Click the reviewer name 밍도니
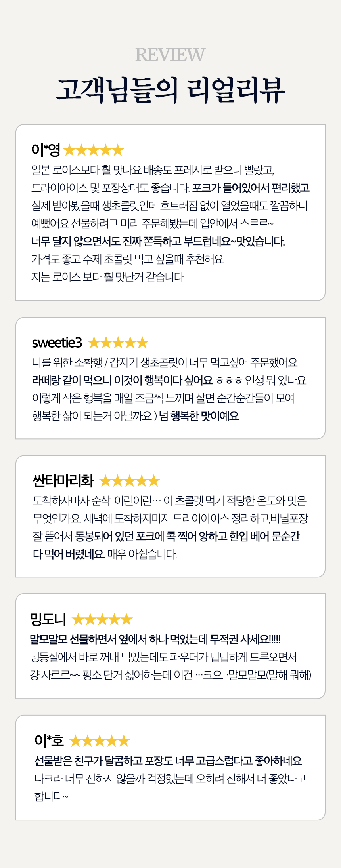This screenshot has height=868, width=341. point(48,619)
